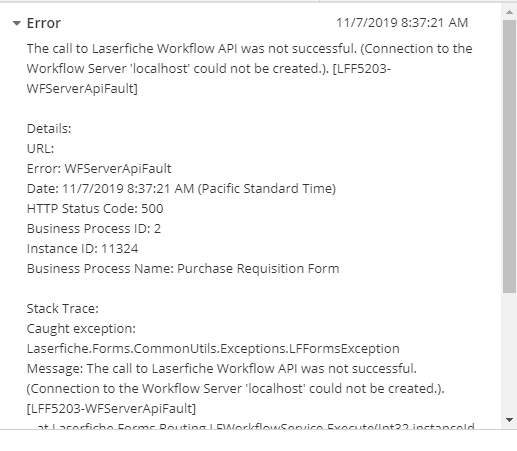This screenshot has width=517, height=451.
Task: Click the vertical scrollbar thumb
Action: click(509, 156)
